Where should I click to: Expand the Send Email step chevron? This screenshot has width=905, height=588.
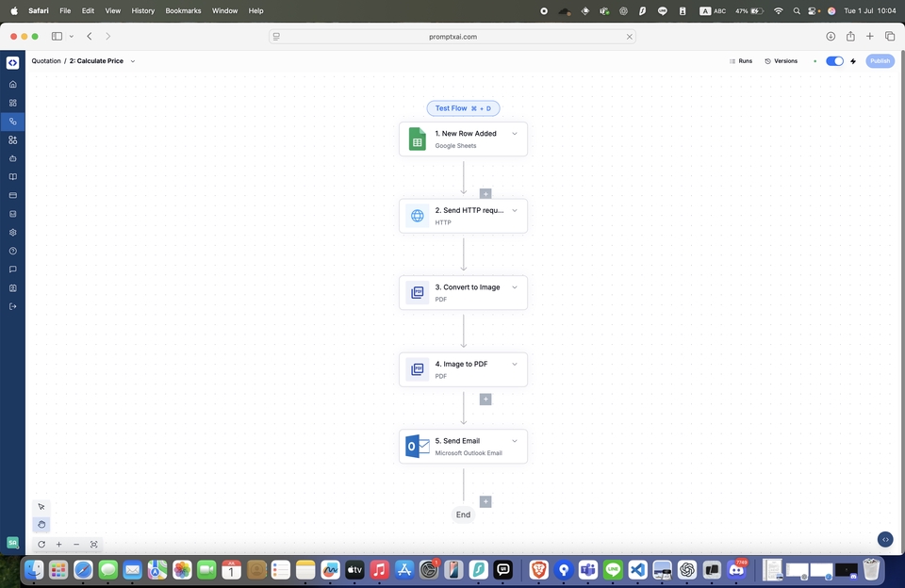(515, 441)
